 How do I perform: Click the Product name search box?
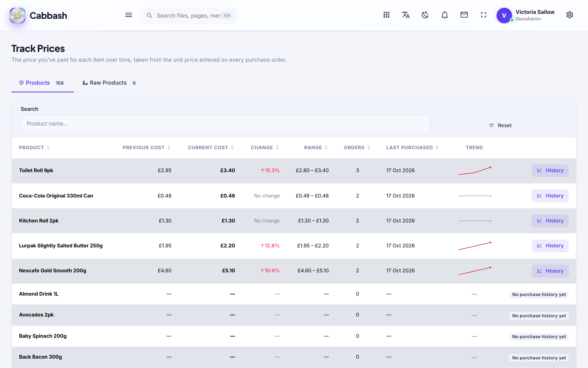(x=225, y=124)
